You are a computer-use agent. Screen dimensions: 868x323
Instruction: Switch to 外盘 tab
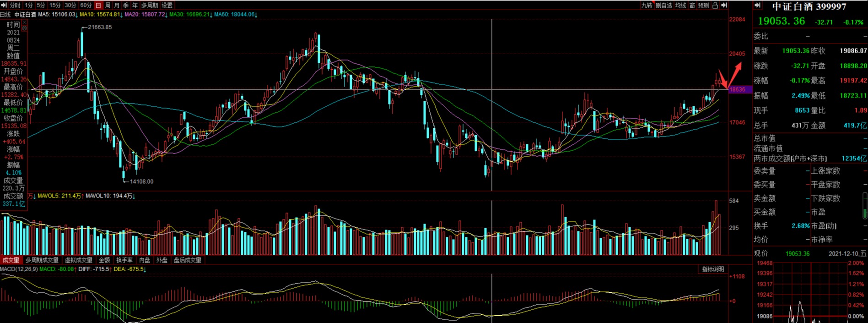point(162,260)
